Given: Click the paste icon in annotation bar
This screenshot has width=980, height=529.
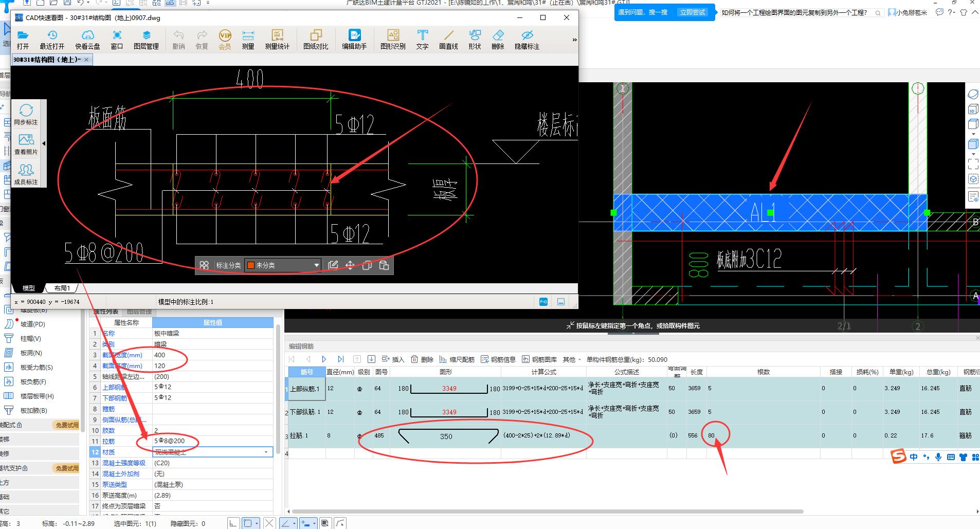Looking at the screenshot, I should click(384, 265).
